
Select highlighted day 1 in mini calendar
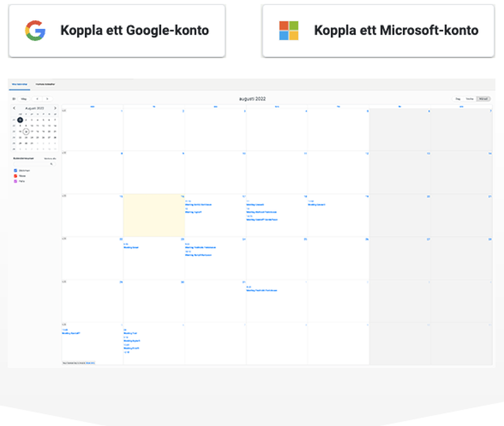click(20, 120)
